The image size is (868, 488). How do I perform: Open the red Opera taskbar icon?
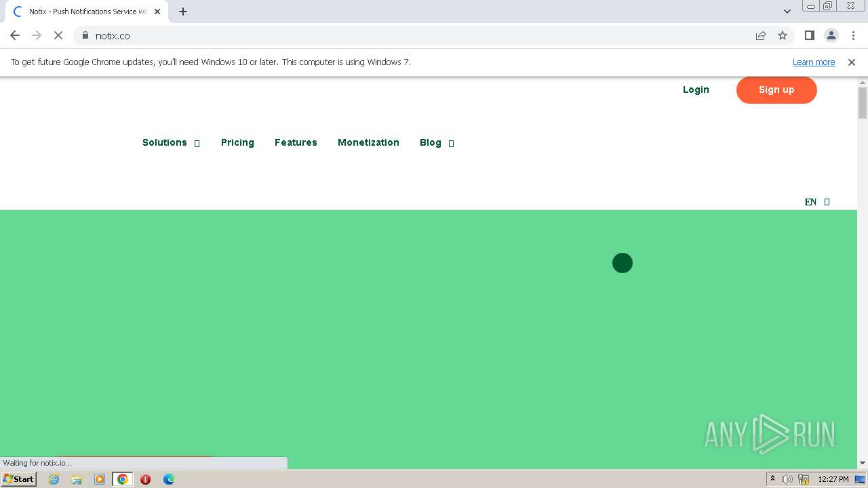click(145, 479)
